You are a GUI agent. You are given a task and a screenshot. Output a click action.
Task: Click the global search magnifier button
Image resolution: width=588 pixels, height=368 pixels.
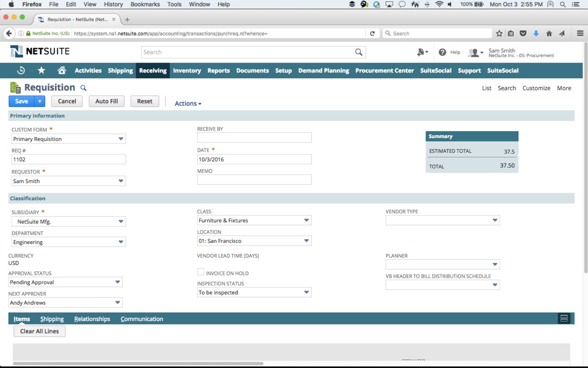pyautogui.click(x=359, y=52)
